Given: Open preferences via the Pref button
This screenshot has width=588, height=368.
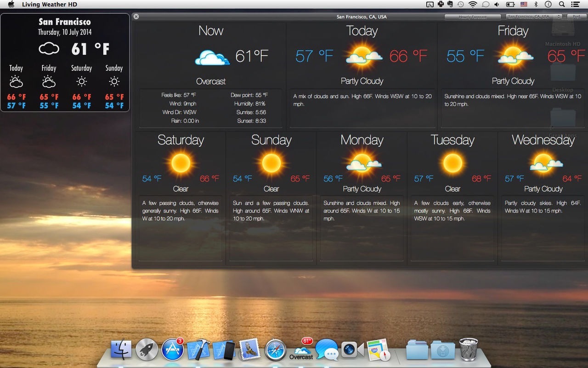Looking at the screenshot, I should (577, 16).
